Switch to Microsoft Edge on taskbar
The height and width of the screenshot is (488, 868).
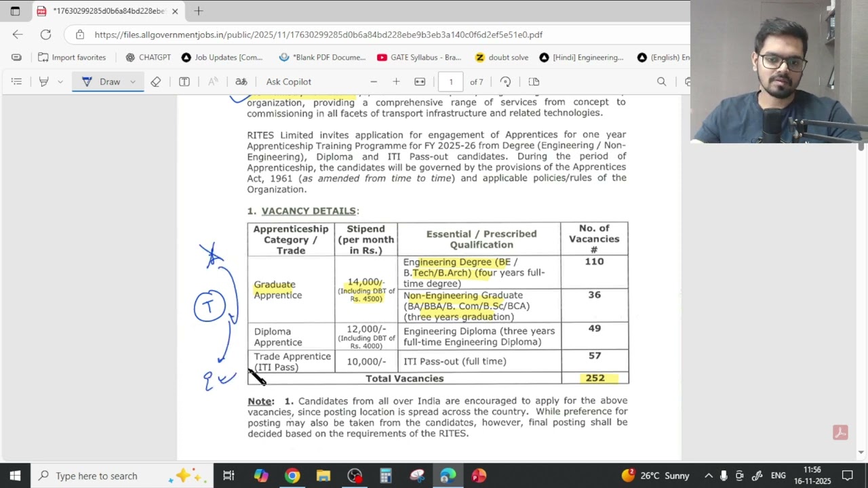448,476
